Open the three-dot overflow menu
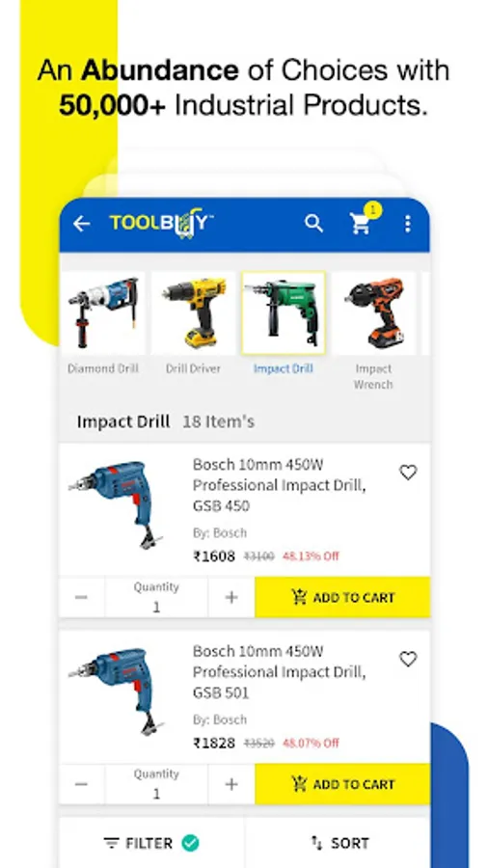 [407, 224]
